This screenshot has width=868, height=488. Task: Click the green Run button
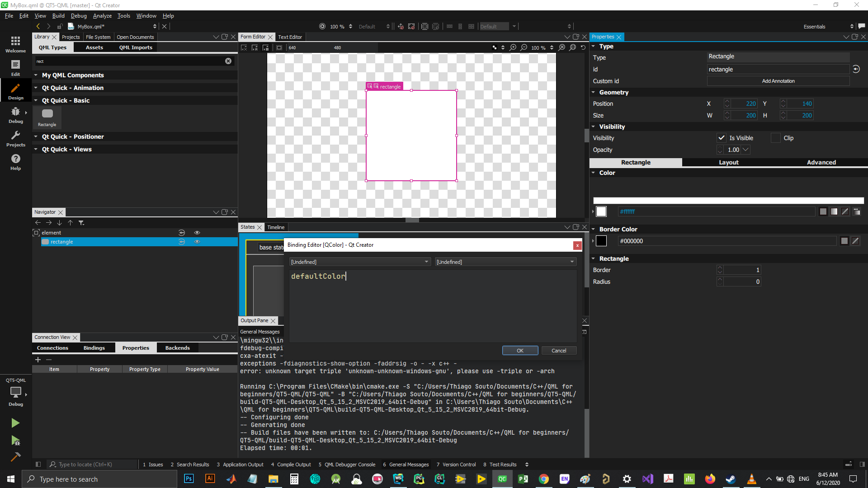click(15, 423)
